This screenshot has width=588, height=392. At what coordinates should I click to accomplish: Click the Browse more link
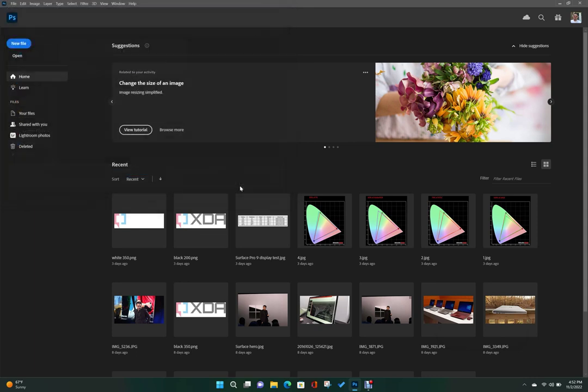(x=171, y=130)
